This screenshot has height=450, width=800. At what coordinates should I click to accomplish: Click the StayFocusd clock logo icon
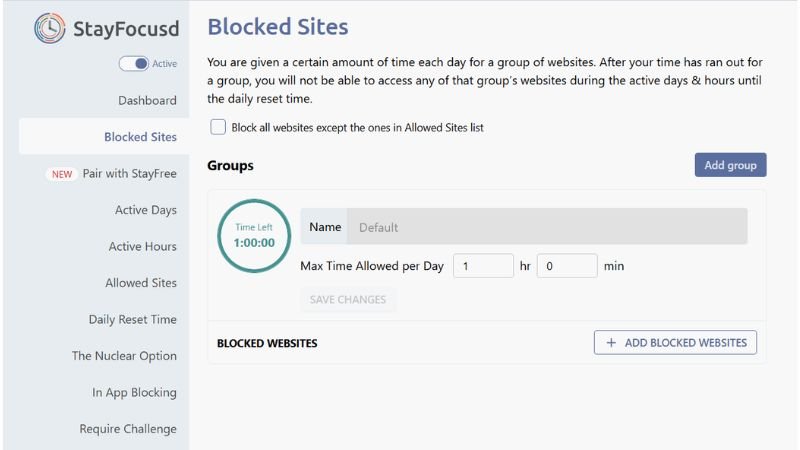click(x=49, y=28)
